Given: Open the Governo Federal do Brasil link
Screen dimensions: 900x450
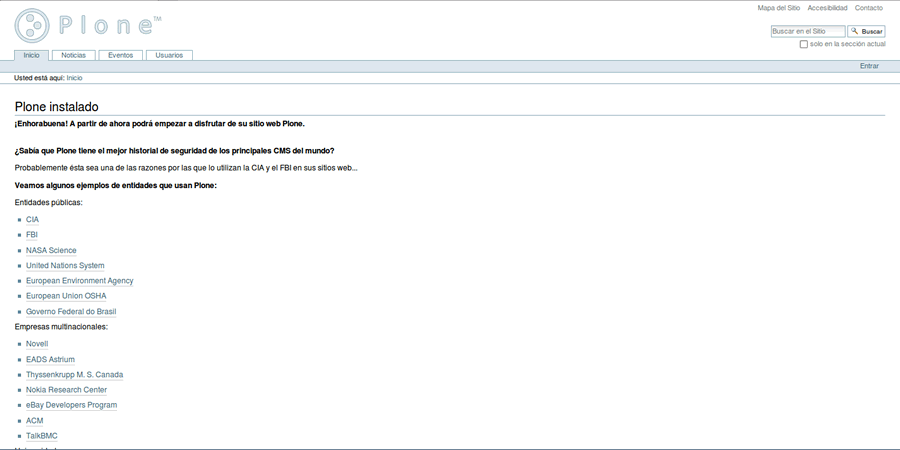Looking at the screenshot, I should (x=71, y=312).
